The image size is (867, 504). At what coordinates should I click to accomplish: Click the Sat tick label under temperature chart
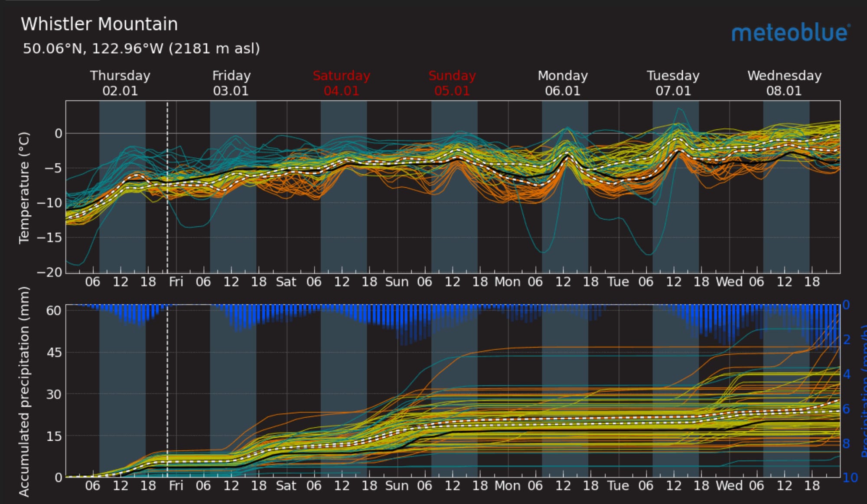point(286,282)
